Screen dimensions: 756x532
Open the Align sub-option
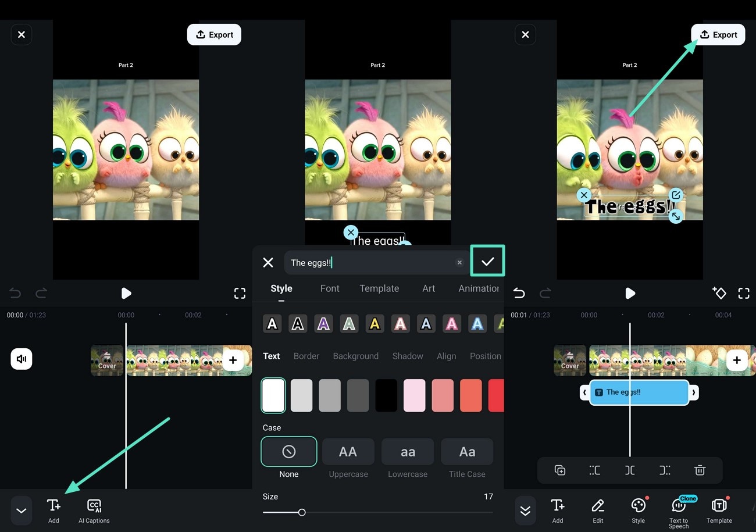click(447, 356)
